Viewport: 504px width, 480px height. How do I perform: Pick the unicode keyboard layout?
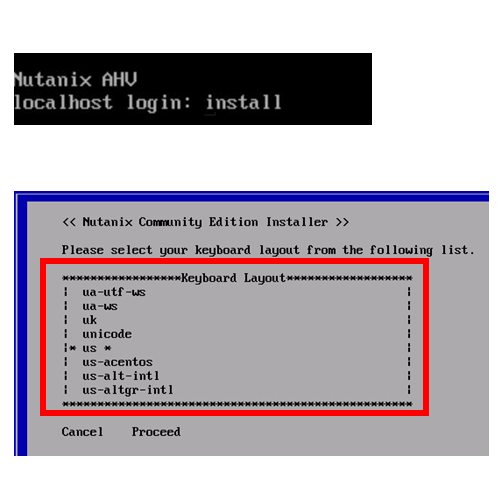(107, 334)
